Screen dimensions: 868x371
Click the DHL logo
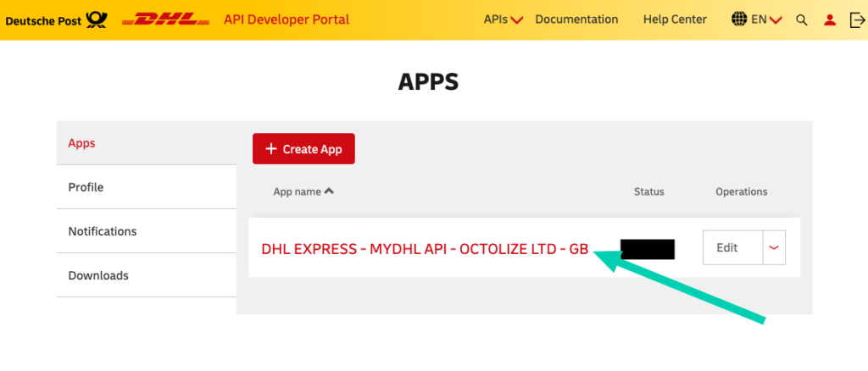pos(165,19)
